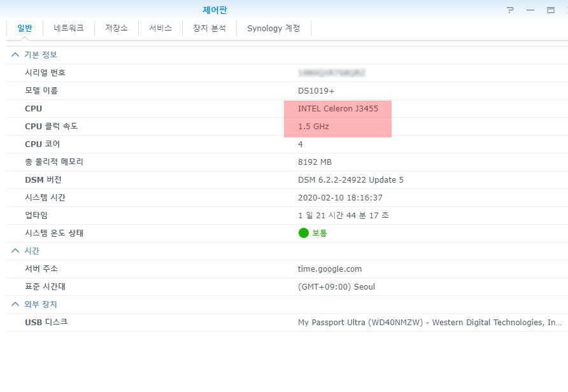Click the green 보통 status text
This screenshot has height=392, width=568.
pos(320,233)
